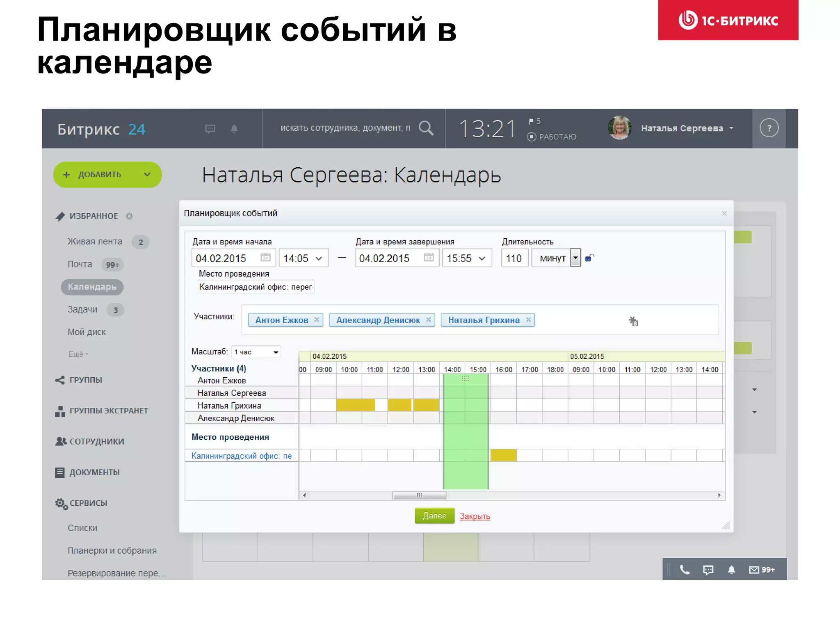Expand the Ещё sidebar menu
Screen dimensions: 840x630
click(x=78, y=354)
